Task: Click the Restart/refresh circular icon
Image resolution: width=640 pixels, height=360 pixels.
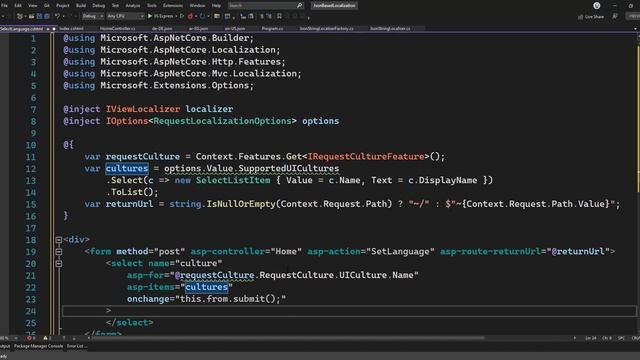Action: pos(202,16)
